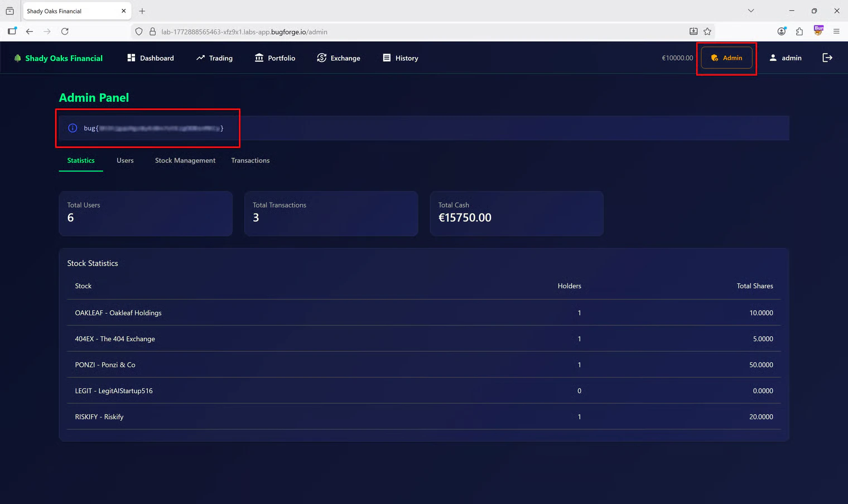Open the Exchange page
Image resolution: width=848 pixels, height=504 pixels.
pyautogui.click(x=339, y=58)
